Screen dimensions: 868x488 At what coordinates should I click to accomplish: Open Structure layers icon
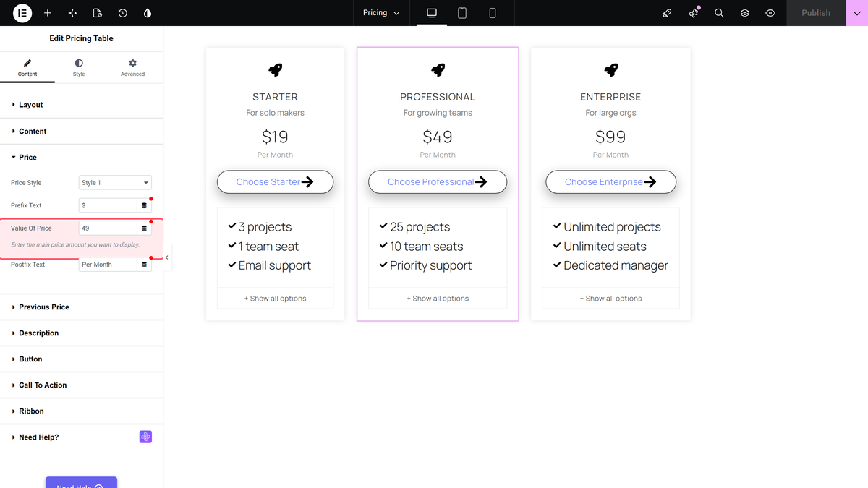click(744, 13)
